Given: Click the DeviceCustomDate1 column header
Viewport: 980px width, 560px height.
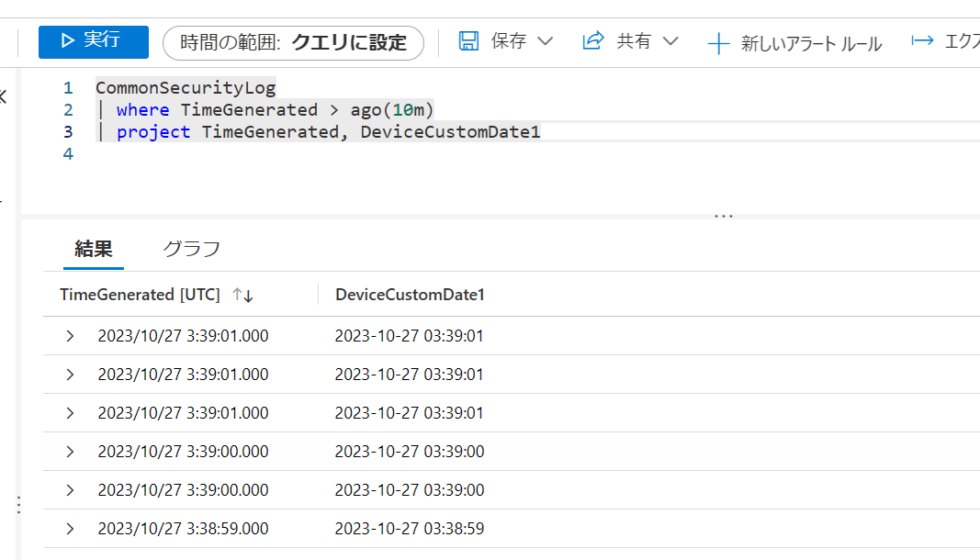Looking at the screenshot, I should point(410,295).
